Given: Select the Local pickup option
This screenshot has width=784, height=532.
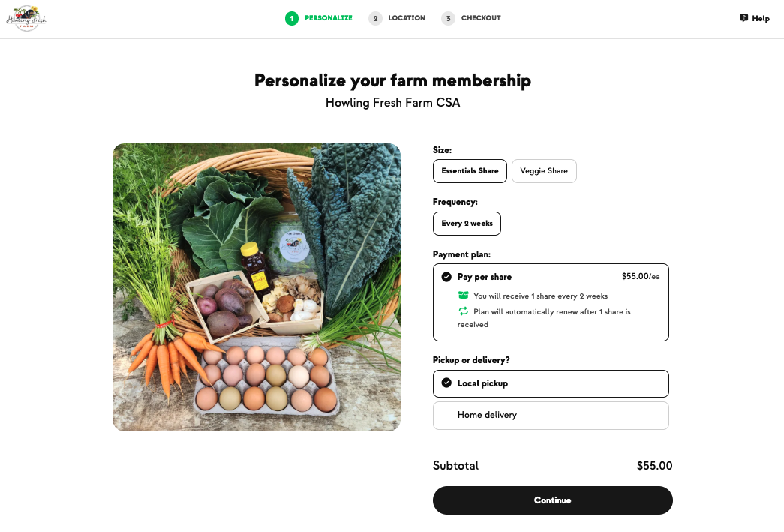Looking at the screenshot, I should (x=551, y=383).
